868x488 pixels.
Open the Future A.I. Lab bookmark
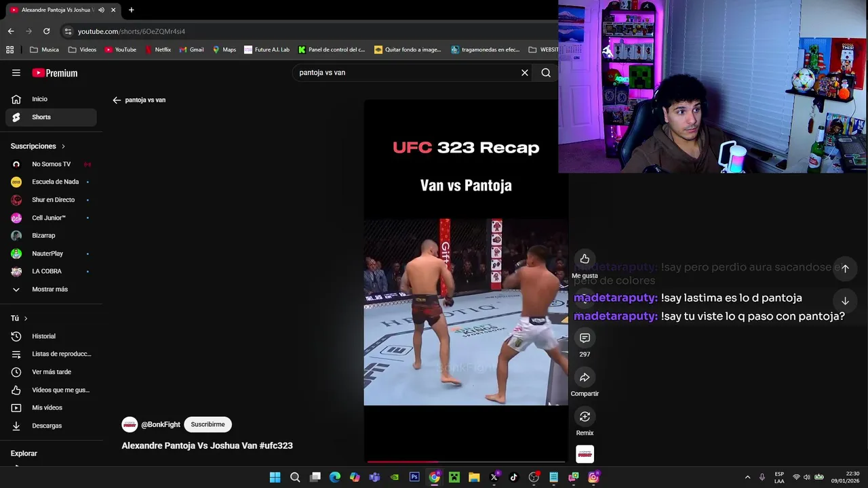tap(267, 49)
